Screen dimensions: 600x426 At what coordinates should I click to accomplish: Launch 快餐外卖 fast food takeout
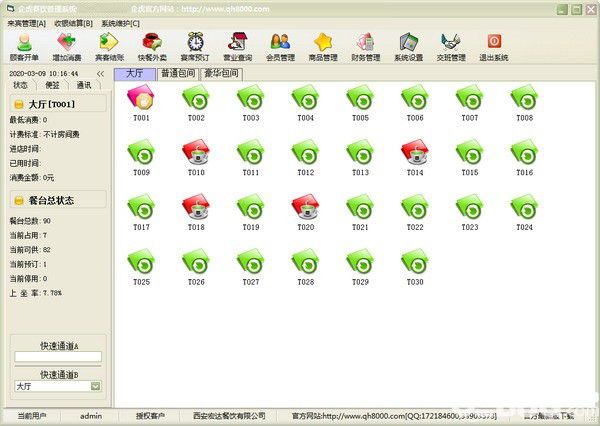point(152,47)
